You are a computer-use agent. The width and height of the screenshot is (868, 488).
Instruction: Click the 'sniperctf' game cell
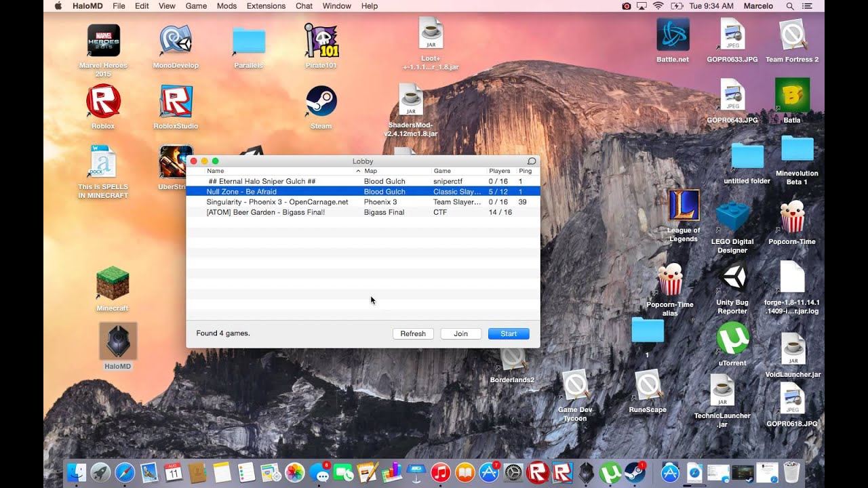coord(448,182)
